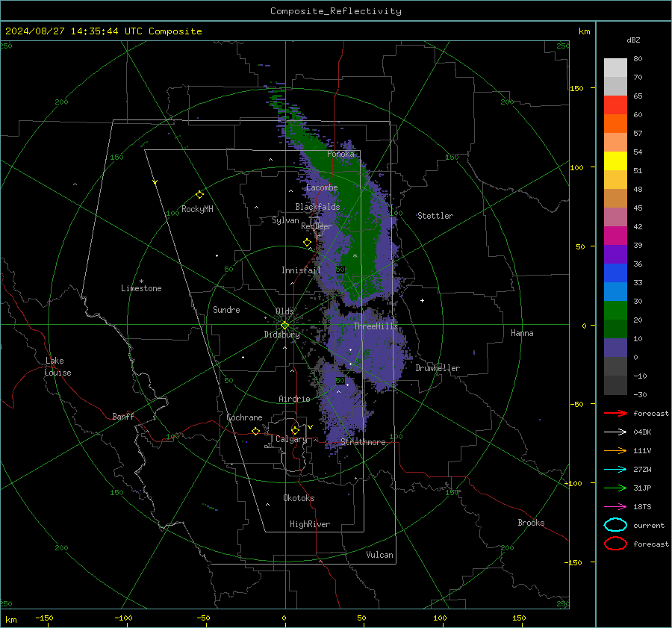
Task: Click the slate-purple swatch between 10 and 0
Action: (x=615, y=347)
